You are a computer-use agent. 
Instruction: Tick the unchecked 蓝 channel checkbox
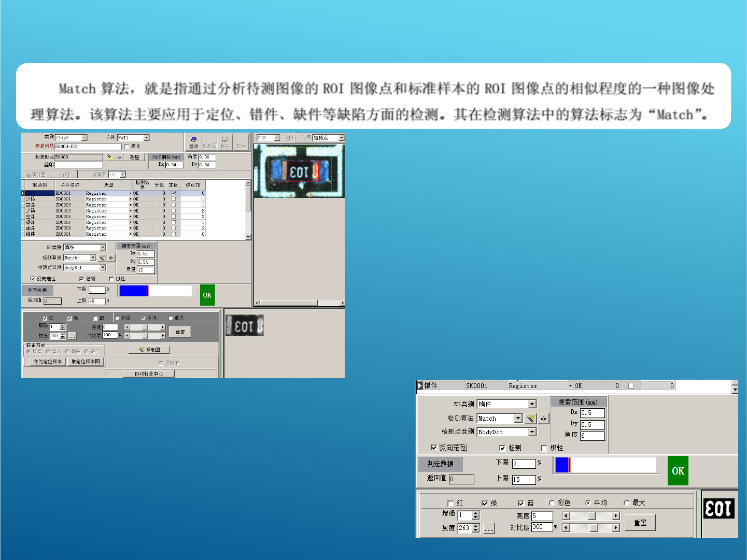tap(95, 318)
